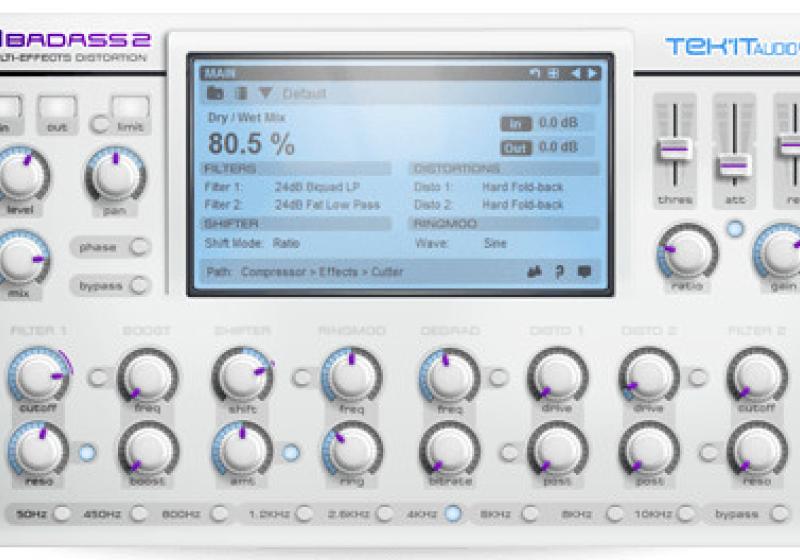Screen dimensions: 800x560
Task: Change Disto 2 type Hard Fold-back
Action: [x=522, y=205]
